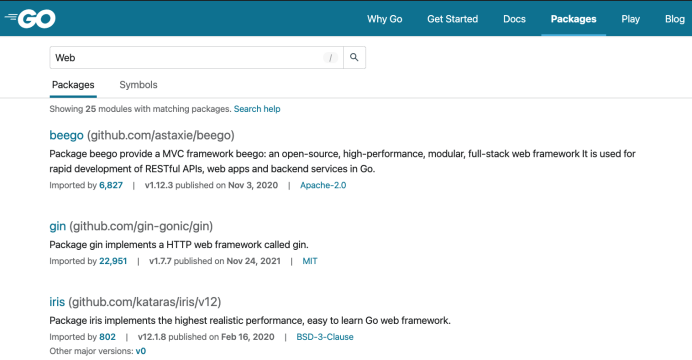Select the Packages item in the top navigation
Viewport: 692px width, 360px height.
point(573,19)
